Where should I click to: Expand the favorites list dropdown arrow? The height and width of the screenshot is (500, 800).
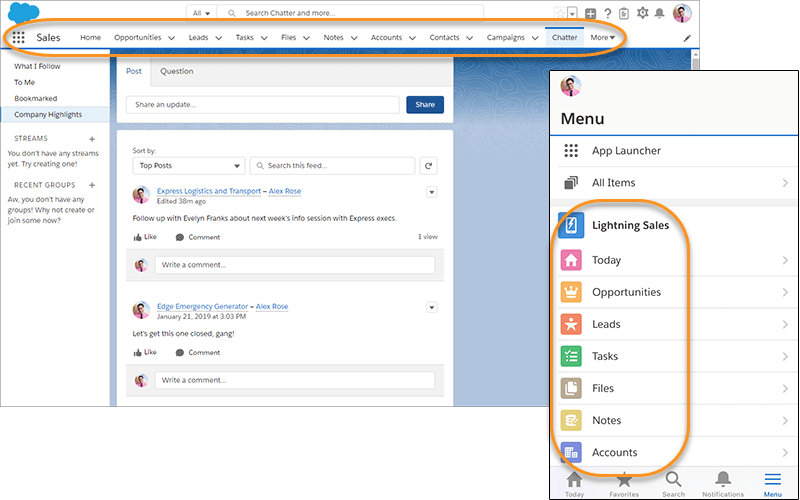tap(572, 13)
